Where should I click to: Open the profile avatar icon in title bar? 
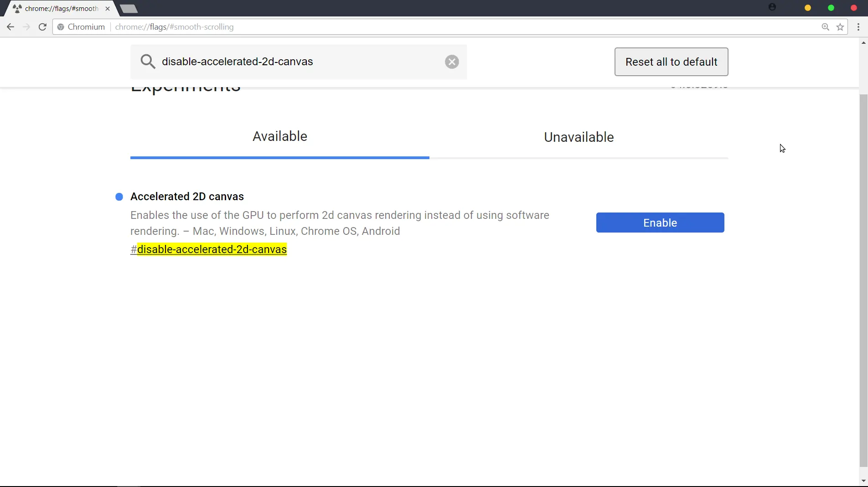point(772,7)
